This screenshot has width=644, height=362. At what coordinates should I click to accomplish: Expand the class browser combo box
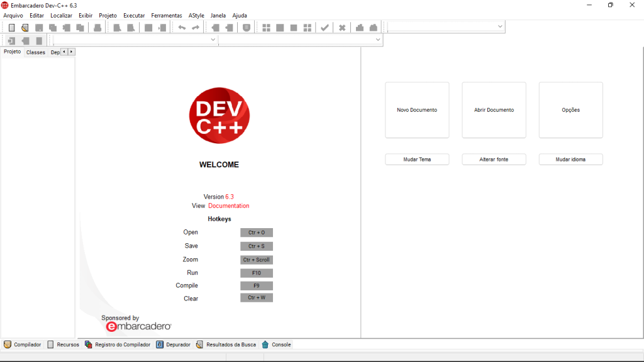point(213,39)
